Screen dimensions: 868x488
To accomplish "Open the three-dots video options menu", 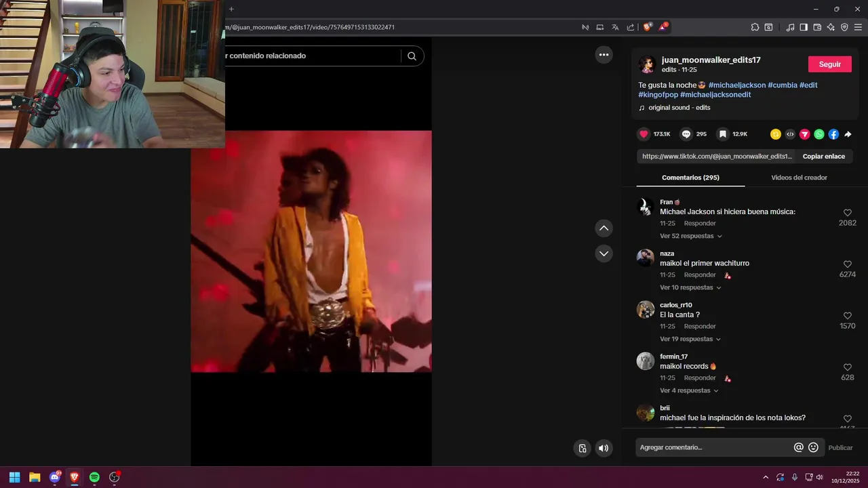I will [x=604, y=54].
